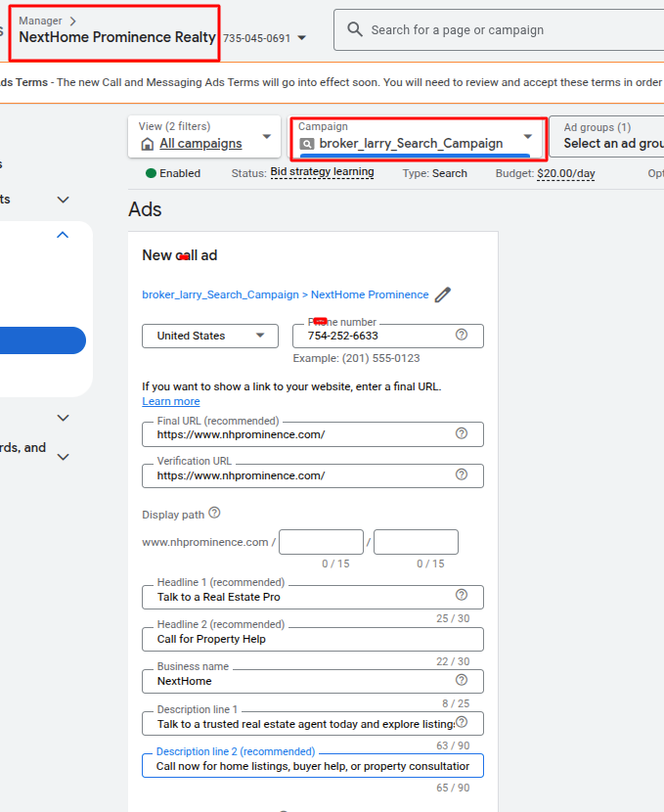Image resolution: width=664 pixels, height=812 pixels.
Task: Click the Verification URL field
Action: coord(313,475)
